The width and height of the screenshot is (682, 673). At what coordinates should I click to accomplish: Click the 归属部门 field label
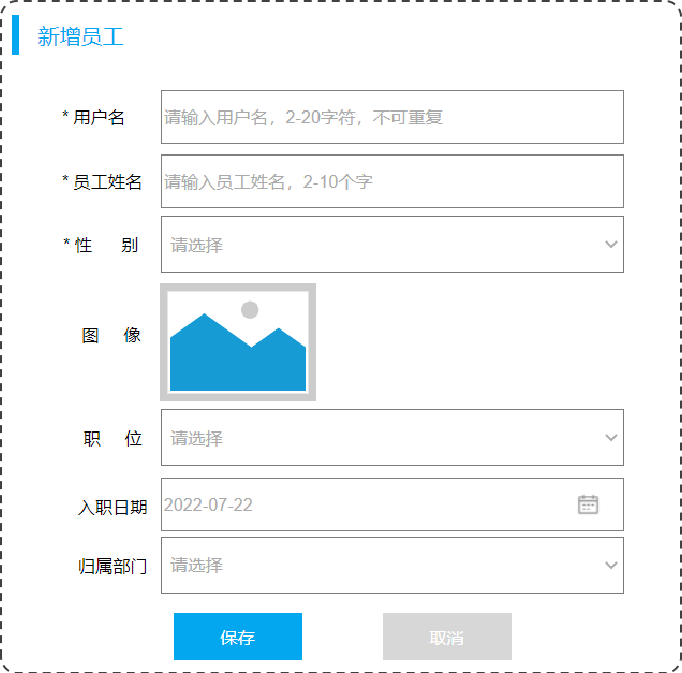pos(113,566)
